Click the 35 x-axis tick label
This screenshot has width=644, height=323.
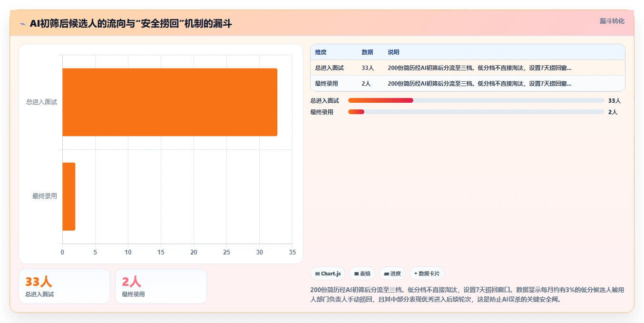pyautogui.click(x=292, y=252)
